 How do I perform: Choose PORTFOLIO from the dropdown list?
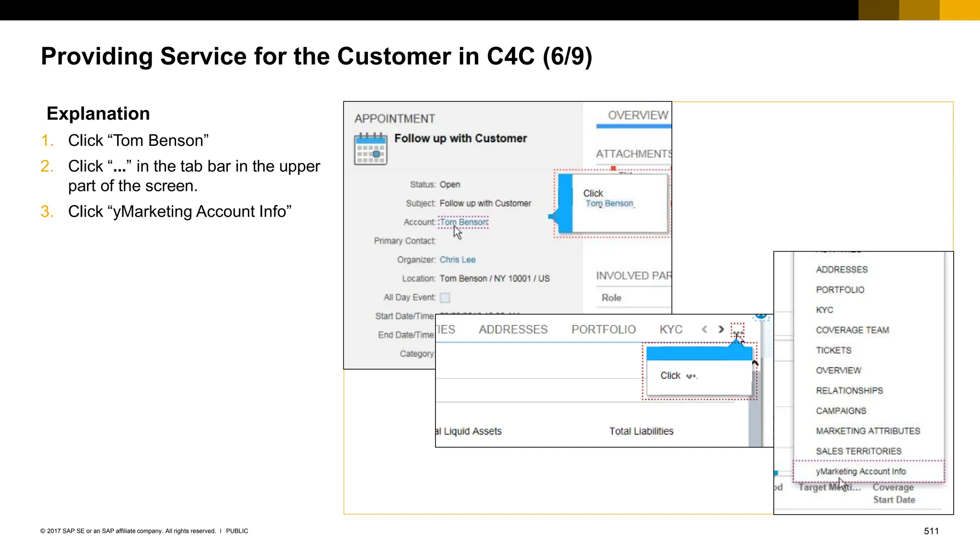[840, 290]
